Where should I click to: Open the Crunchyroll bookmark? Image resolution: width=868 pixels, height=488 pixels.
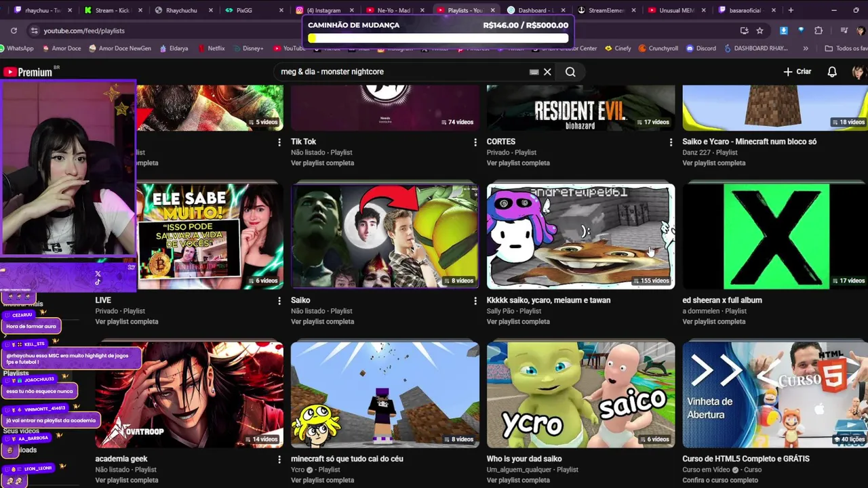[x=658, y=49]
